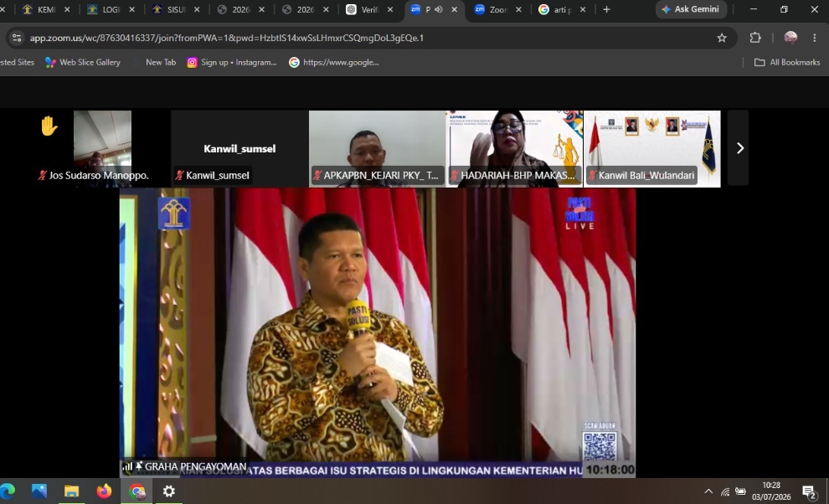Click muted mic icon on Kanwil Bali_Wulandari
This screenshot has width=829, height=504.
[592, 175]
